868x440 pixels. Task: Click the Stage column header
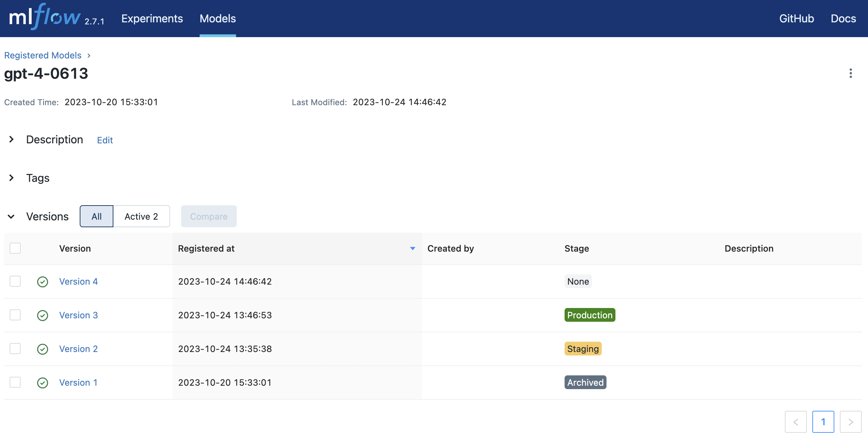tap(577, 249)
